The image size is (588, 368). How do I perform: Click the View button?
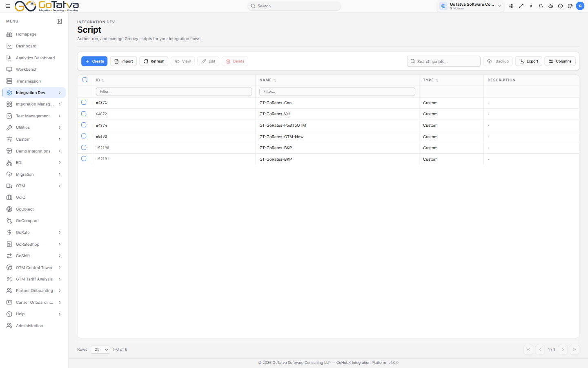tap(183, 61)
